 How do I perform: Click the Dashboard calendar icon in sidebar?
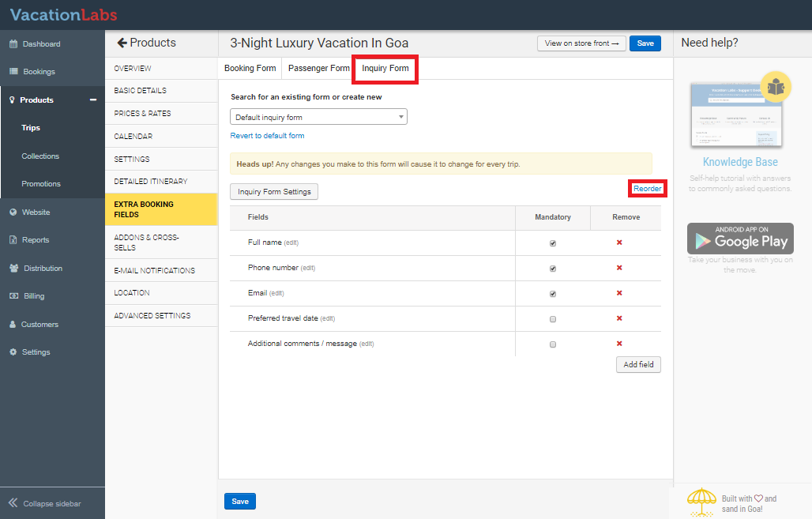[13, 44]
